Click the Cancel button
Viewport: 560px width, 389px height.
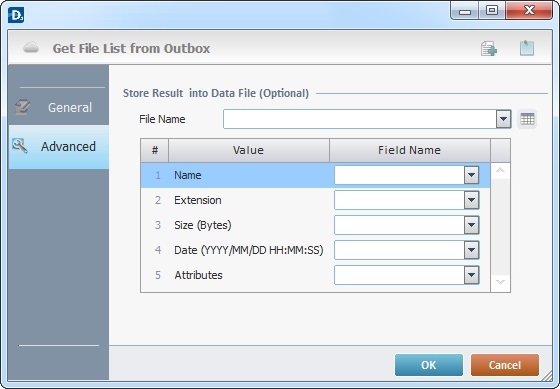point(505,365)
